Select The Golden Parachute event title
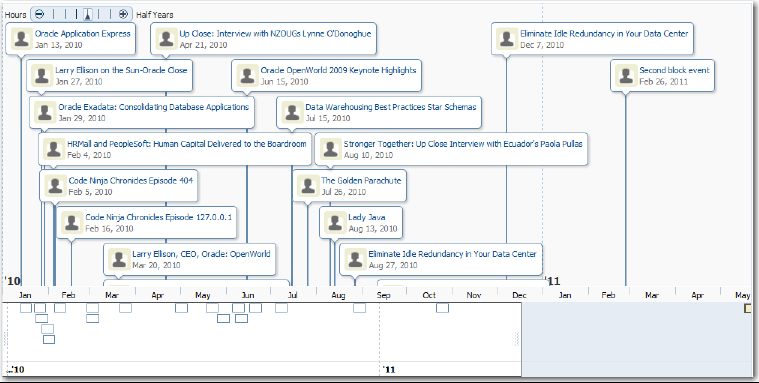The image size is (759, 383). click(x=361, y=181)
